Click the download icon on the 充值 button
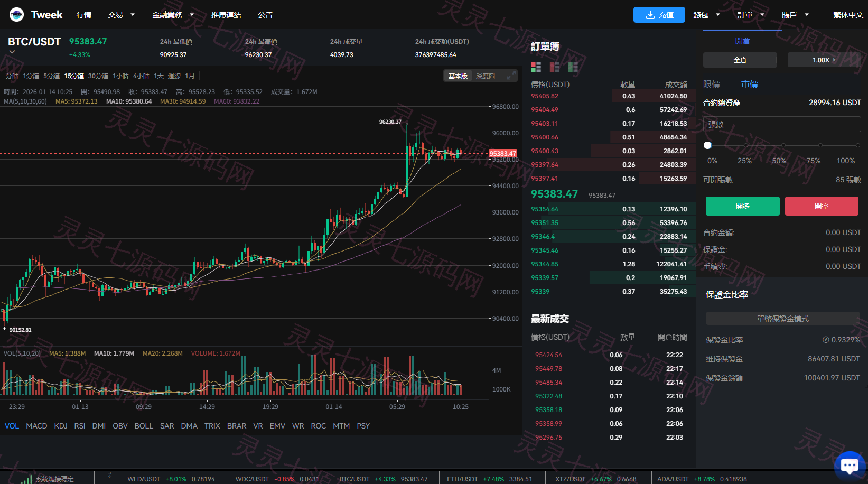The height and width of the screenshot is (484, 868). point(650,15)
